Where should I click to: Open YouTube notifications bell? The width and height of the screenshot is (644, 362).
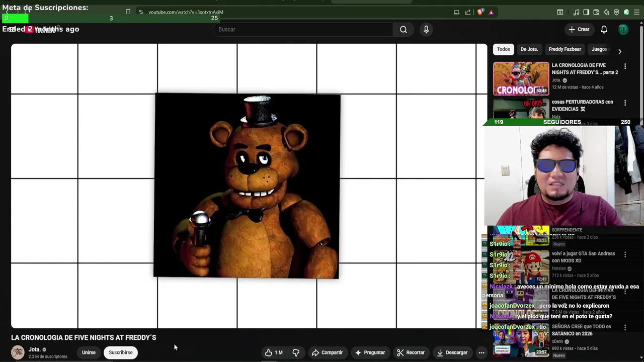[604, 30]
